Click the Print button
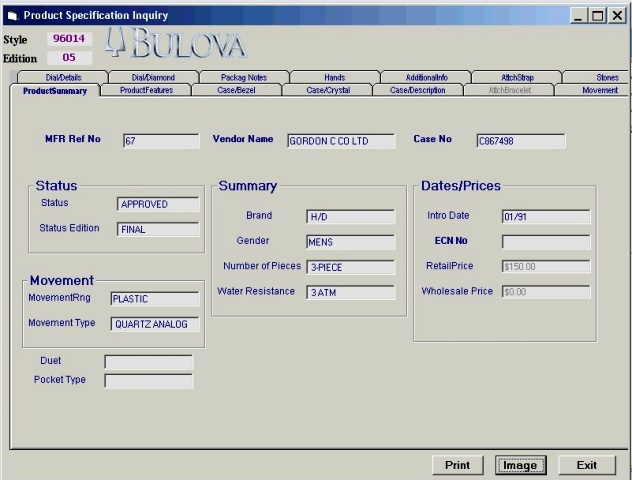 tap(457, 465)
